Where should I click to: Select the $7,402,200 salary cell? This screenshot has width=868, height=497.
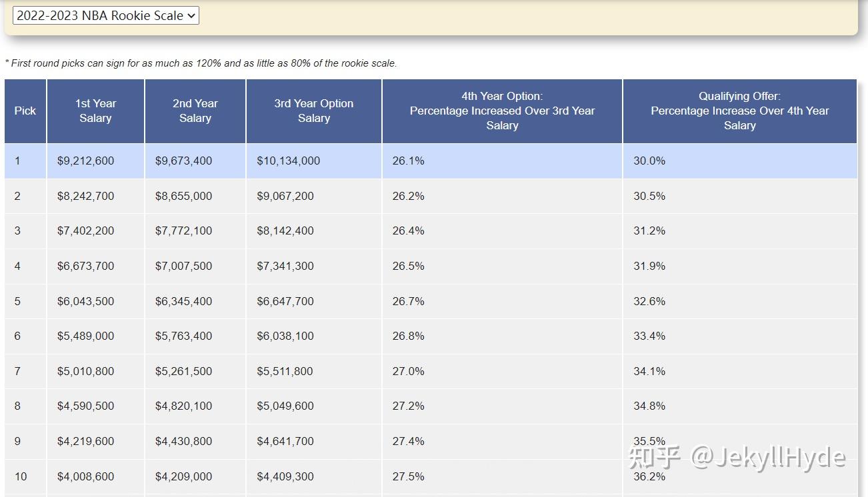coord(95,231)
